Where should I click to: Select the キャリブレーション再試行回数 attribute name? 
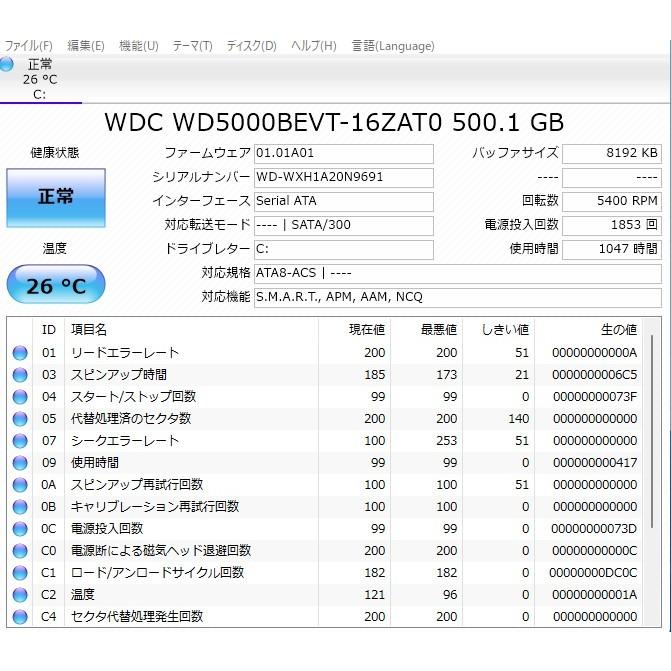pyautogui.click(x=154, y=507)
